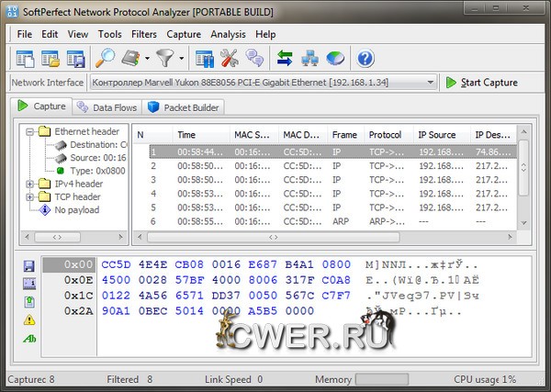Click the funnel filter icon
The image size is (551, 392).
coord(165,59)
